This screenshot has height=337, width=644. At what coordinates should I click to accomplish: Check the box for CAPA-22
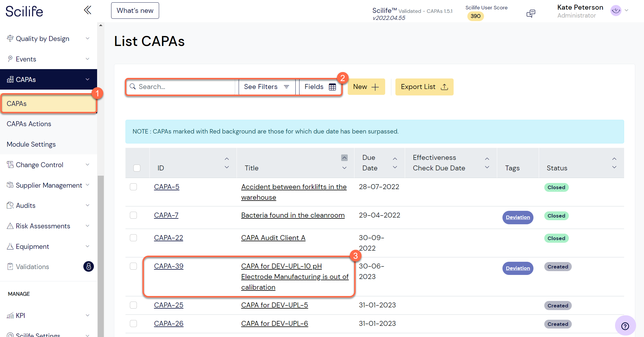click(x=133, y=238)
